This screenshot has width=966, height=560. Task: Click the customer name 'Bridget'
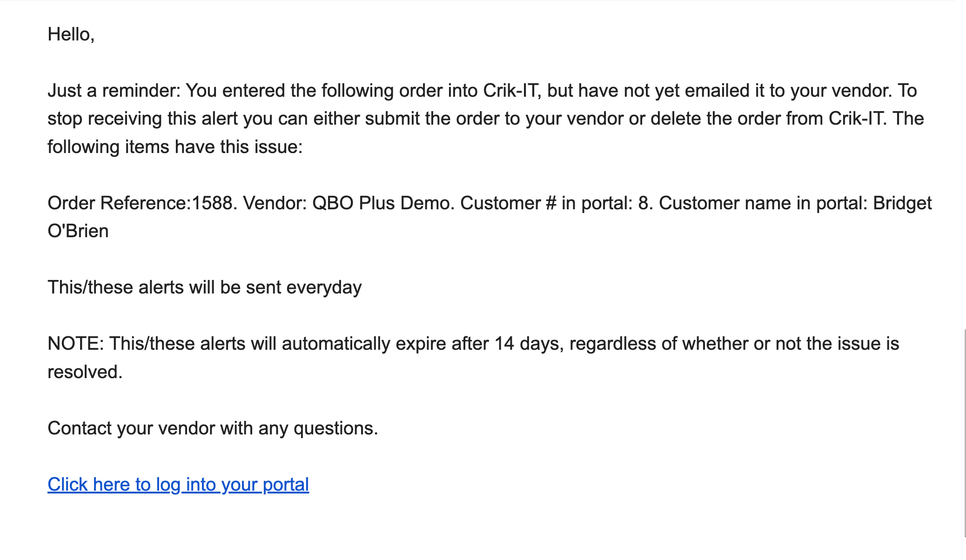[902, 203]
